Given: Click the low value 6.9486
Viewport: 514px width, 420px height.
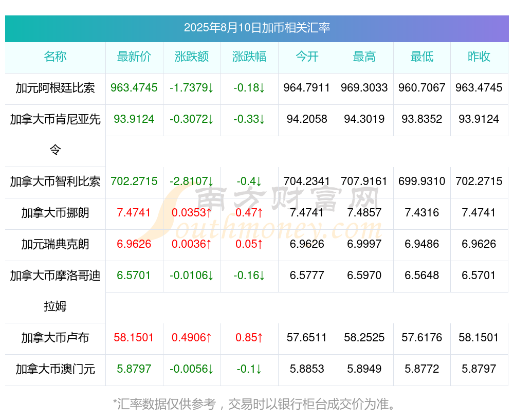Looking at the screenshot, I should pyautogui.click(x=422, y=244).
